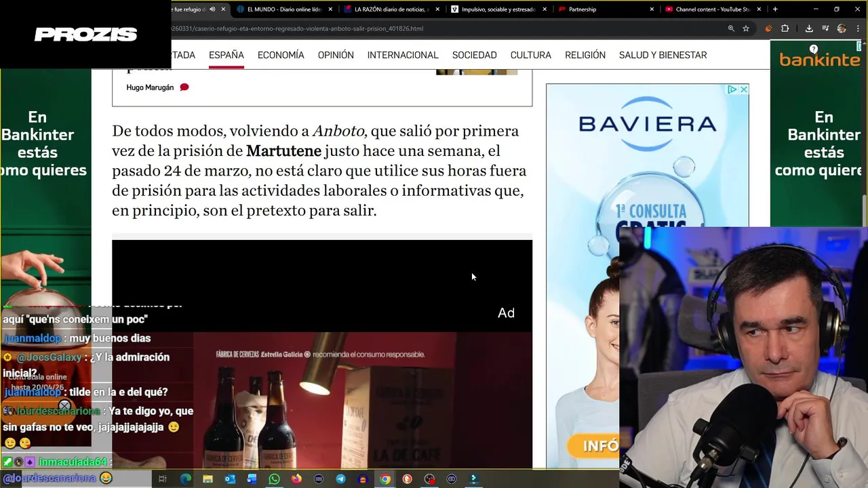Close the Partnership tab

[652, 9]
